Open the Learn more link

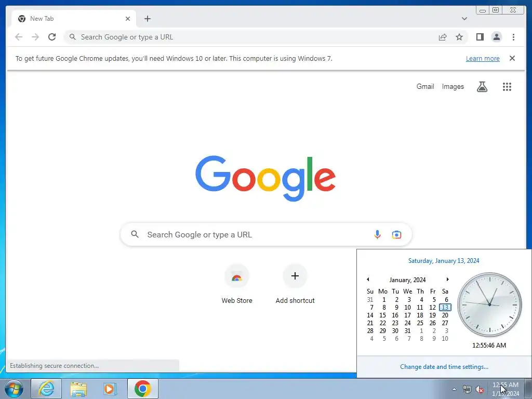(483, 58)
